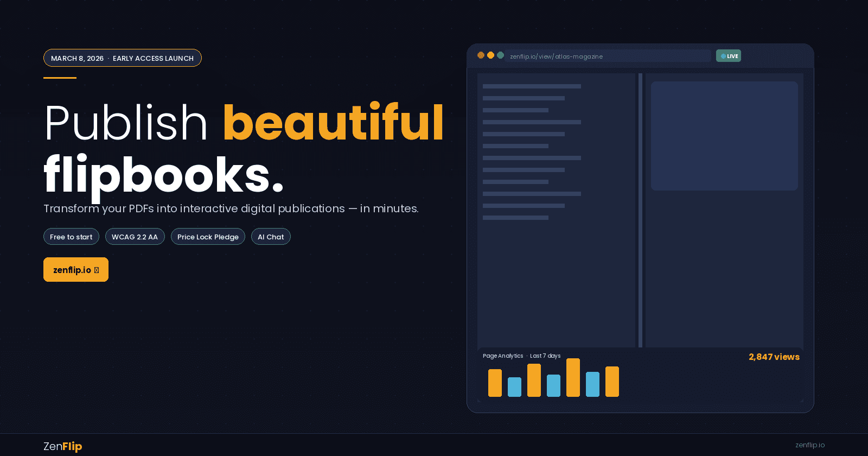Click the arrow icon on zenflip.io button
This screenshot has width=868, height=456.
click(97, 270)
